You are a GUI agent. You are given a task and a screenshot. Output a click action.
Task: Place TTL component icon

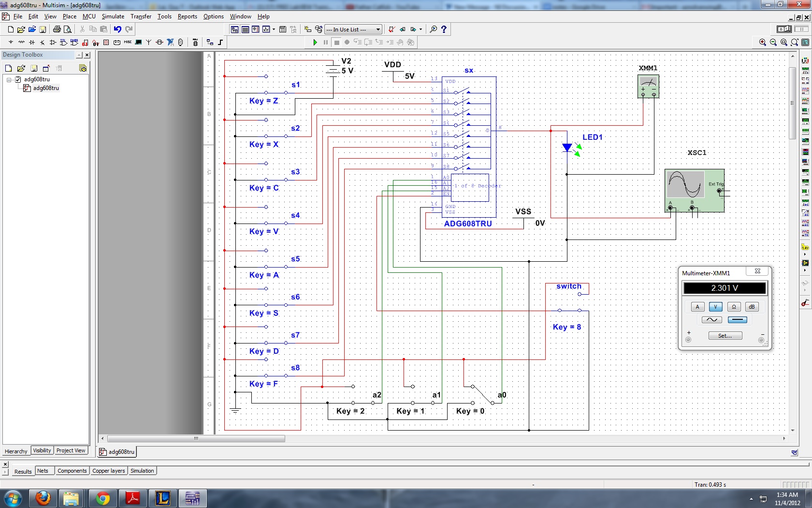coord(64,43)
